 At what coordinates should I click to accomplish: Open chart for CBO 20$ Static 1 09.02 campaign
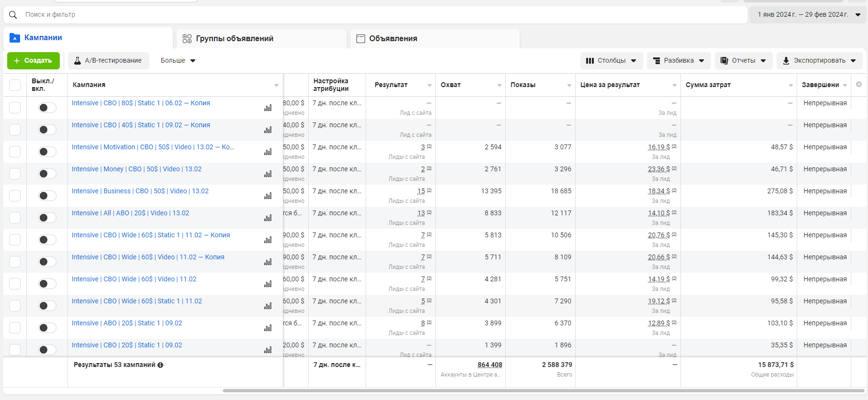pos(268,350)
